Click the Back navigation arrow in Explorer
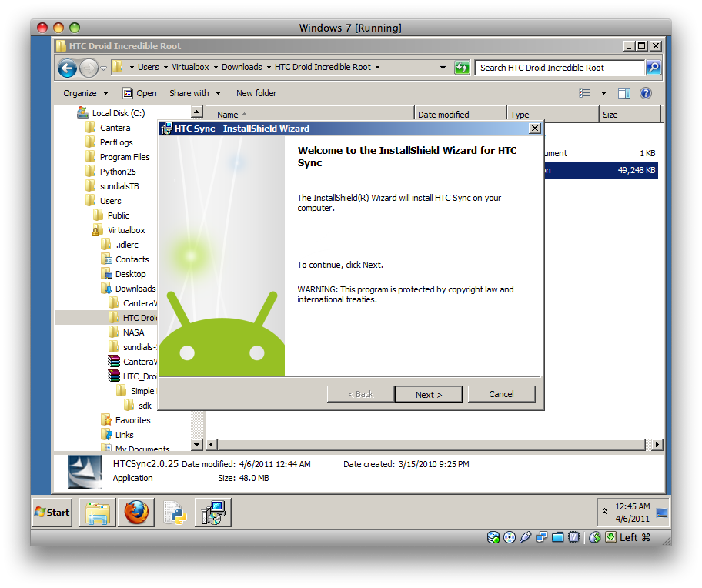Viewport: 702px width, 588px height. pos(67,68)
